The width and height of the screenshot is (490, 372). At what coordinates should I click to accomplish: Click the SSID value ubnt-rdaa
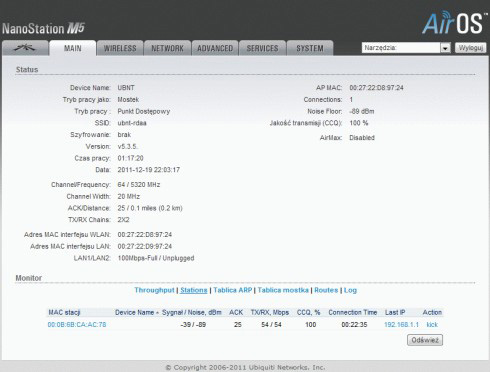(x=132, y=123)
